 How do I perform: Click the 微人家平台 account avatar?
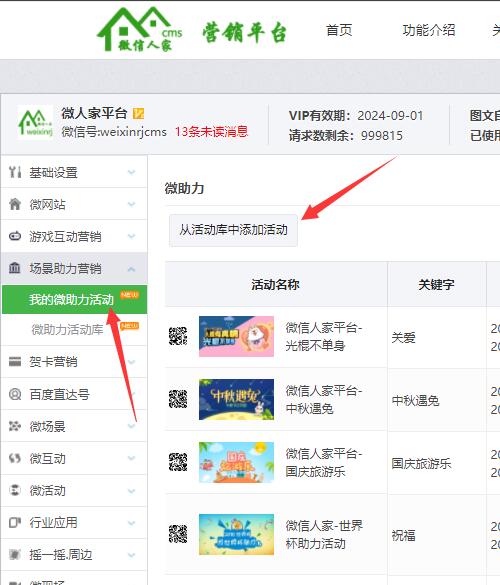click(35, 122)
